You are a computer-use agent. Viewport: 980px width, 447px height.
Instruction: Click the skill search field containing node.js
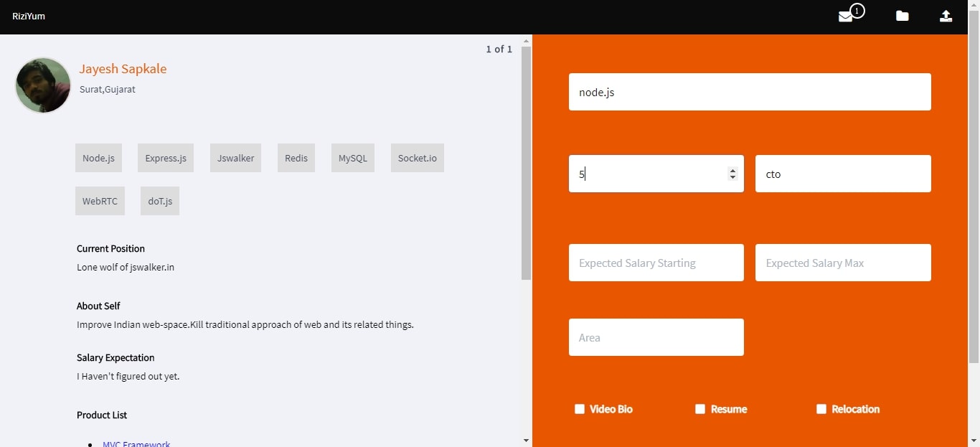tap(750, 92)
